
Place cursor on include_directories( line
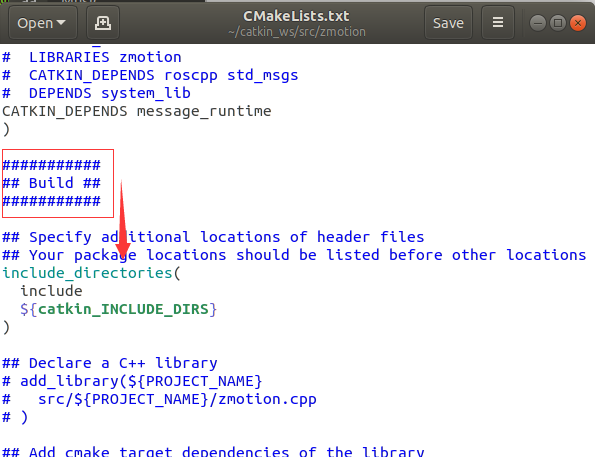tap(91, 273)
